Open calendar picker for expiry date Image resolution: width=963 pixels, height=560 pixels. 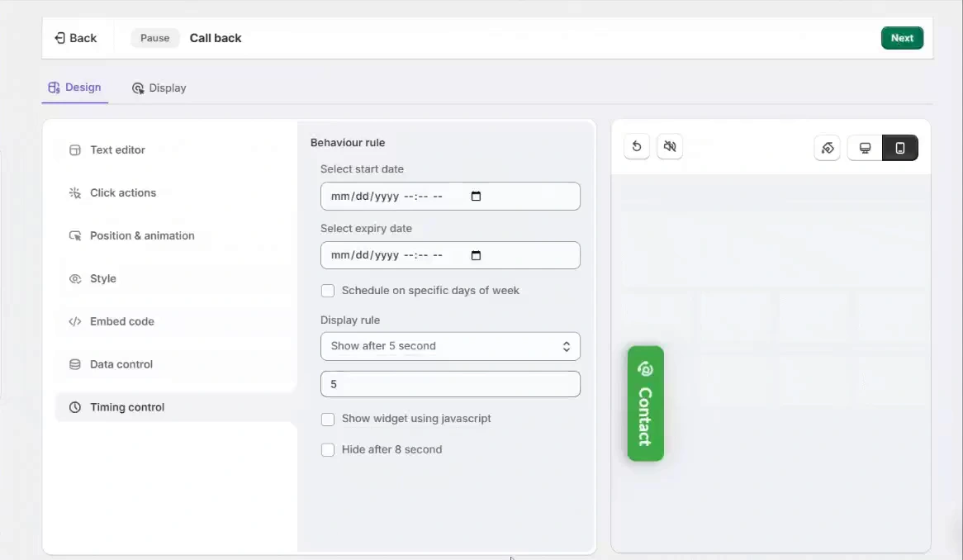476,255
